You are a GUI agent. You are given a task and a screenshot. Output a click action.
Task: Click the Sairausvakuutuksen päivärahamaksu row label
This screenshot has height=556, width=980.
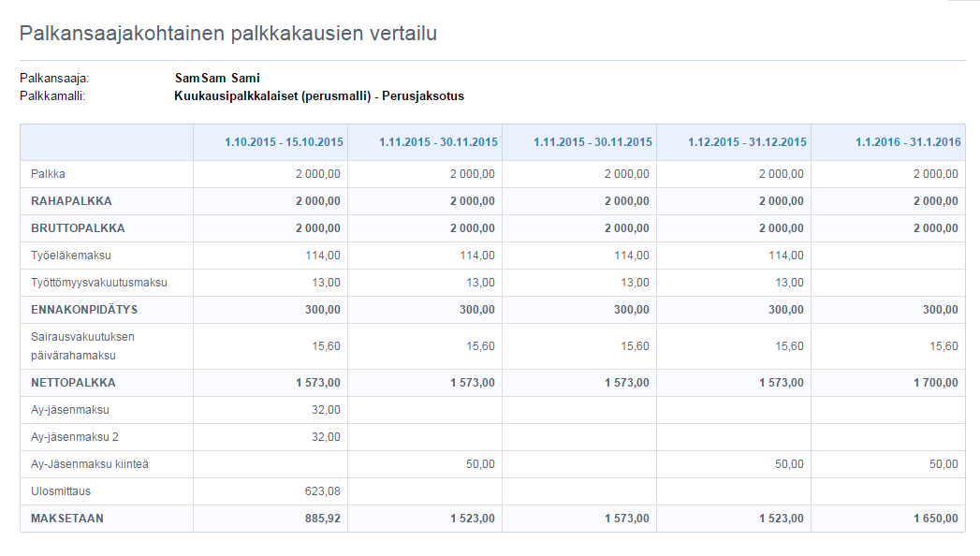tap(83, 346)
